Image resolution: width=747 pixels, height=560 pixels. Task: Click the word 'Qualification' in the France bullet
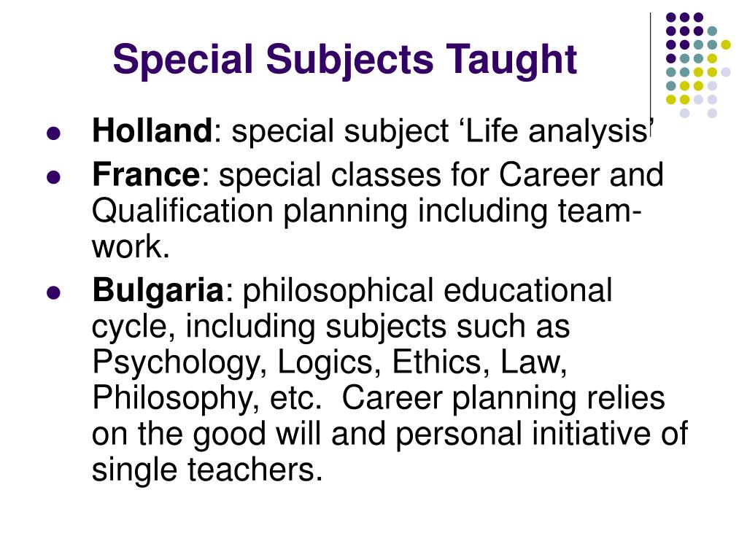182,211
